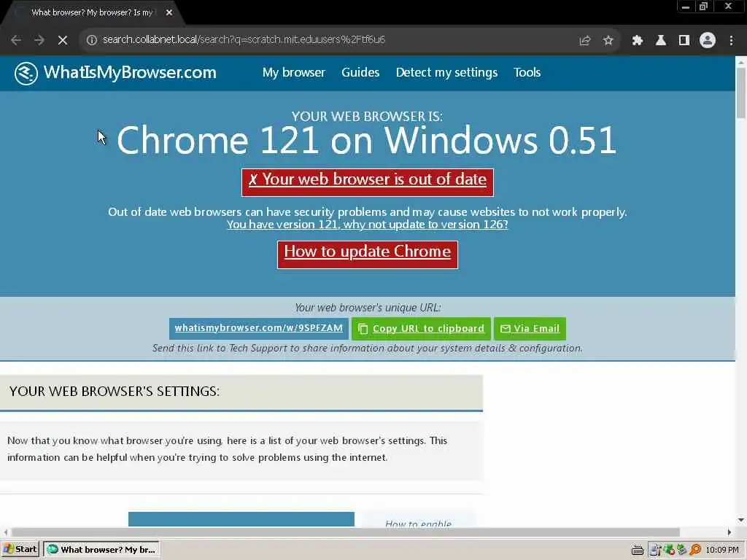Open whatismybrowser.com/w/9SPFZAM link
The image size is (747, 560).
click(x=259, y=329)
